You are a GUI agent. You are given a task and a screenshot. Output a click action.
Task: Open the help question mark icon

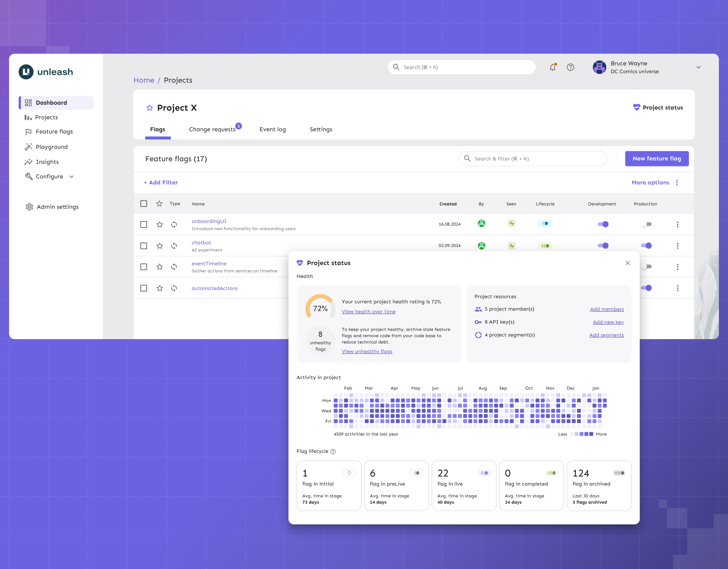coord(570,67)
